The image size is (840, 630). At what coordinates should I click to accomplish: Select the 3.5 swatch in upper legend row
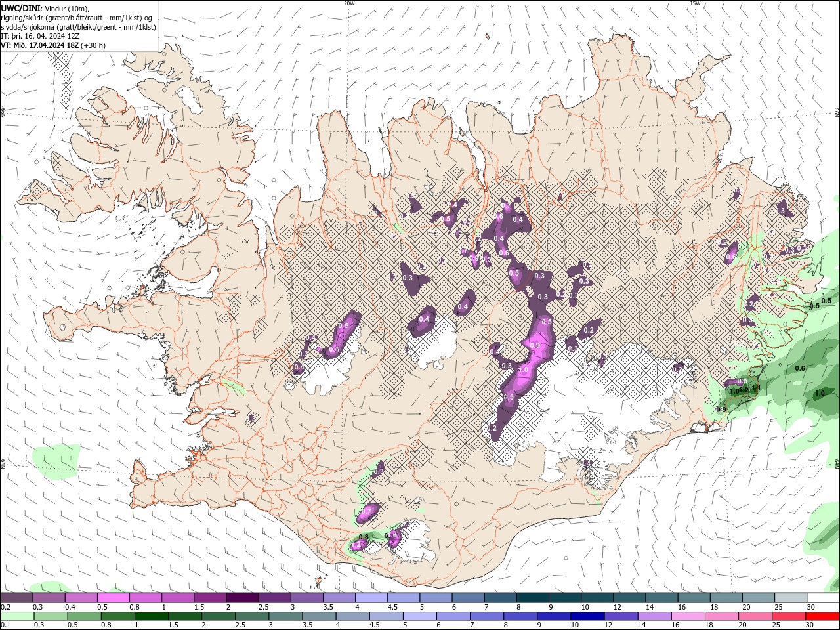pyautogui.click(x=339, y=598)
